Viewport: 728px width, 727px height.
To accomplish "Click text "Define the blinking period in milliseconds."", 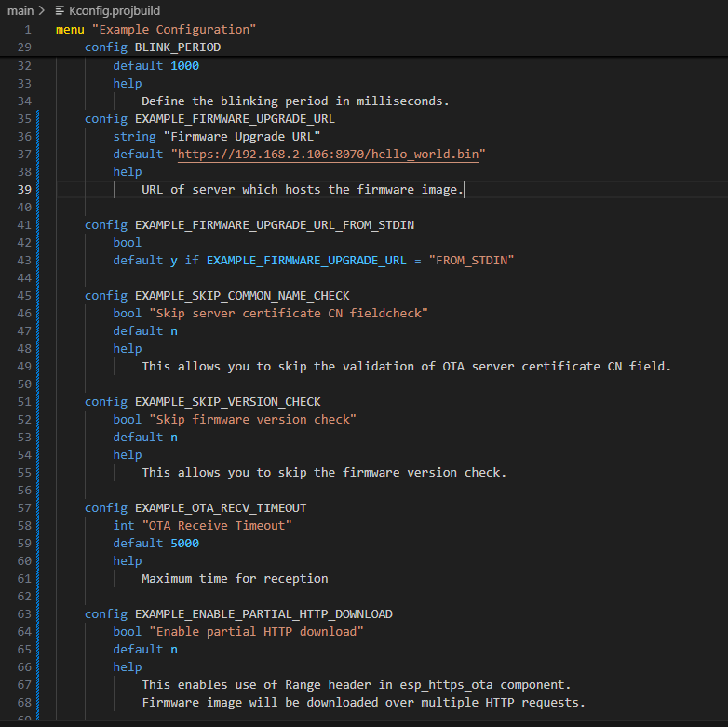I will tap(295, 101).
